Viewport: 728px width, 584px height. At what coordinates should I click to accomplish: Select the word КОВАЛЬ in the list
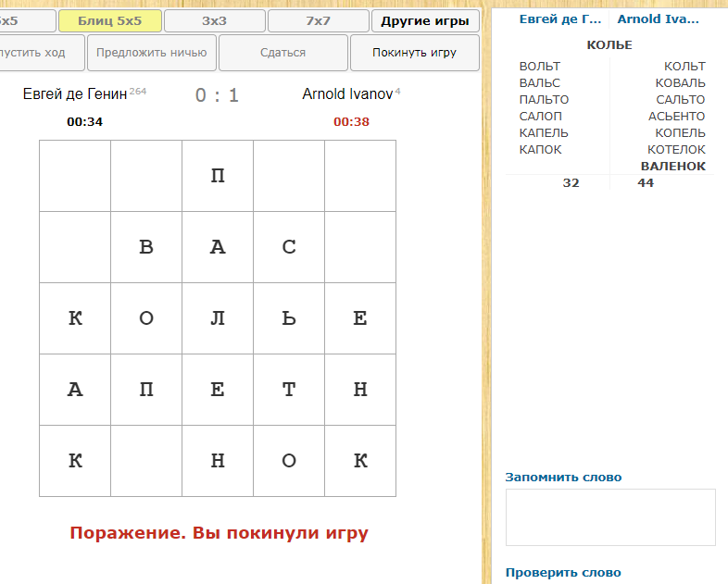pyautogui.click(x=681, y=83)
